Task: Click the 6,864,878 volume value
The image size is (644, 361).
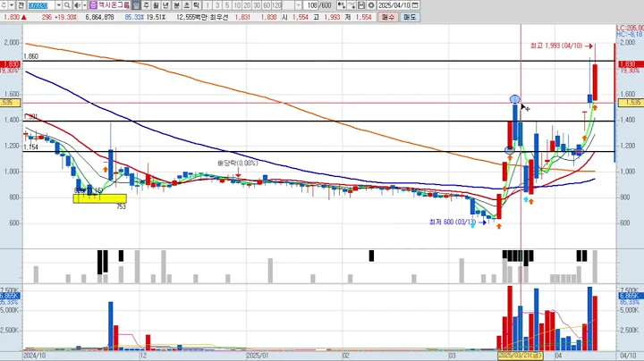Action: click(x=100, y=17)
